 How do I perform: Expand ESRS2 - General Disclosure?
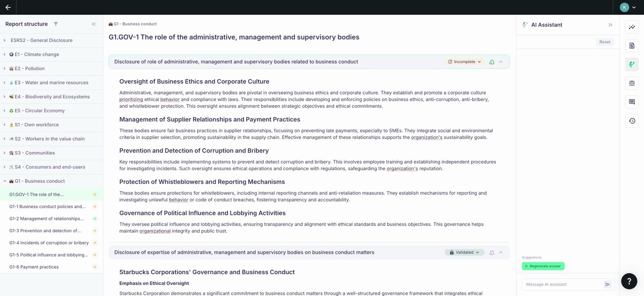tap(5, 40)
